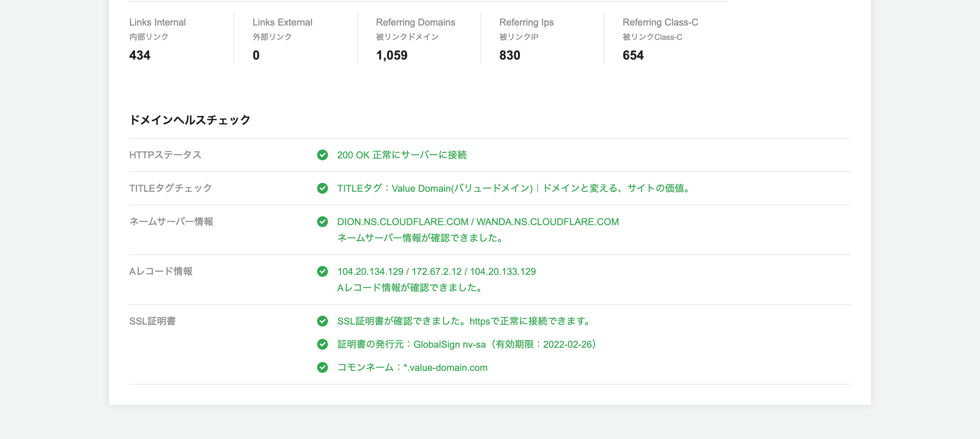This screenshot has height=439, width=980.
Task: Click the HTTP status green check icon
Action: (x=322, y=155)
